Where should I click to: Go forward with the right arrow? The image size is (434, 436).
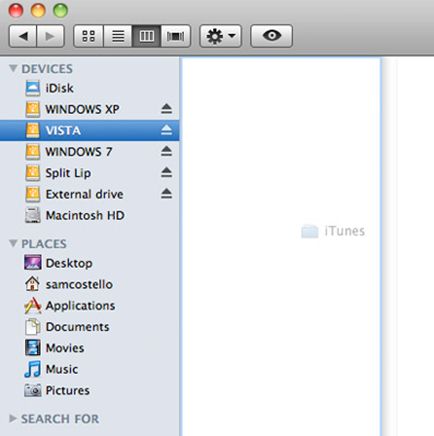point(50,36)
